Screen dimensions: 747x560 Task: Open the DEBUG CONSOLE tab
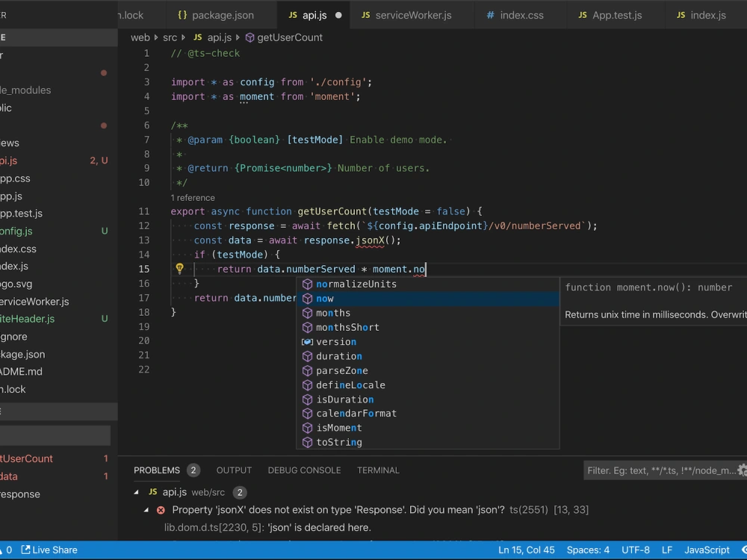305,470
